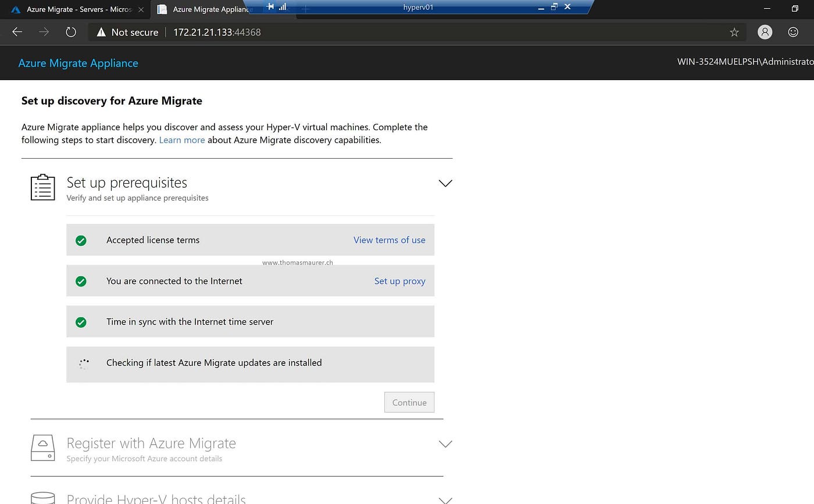Close the hyperv01 remote session
814x504 pixels.
pyautogui.click(x=567, y=7)
